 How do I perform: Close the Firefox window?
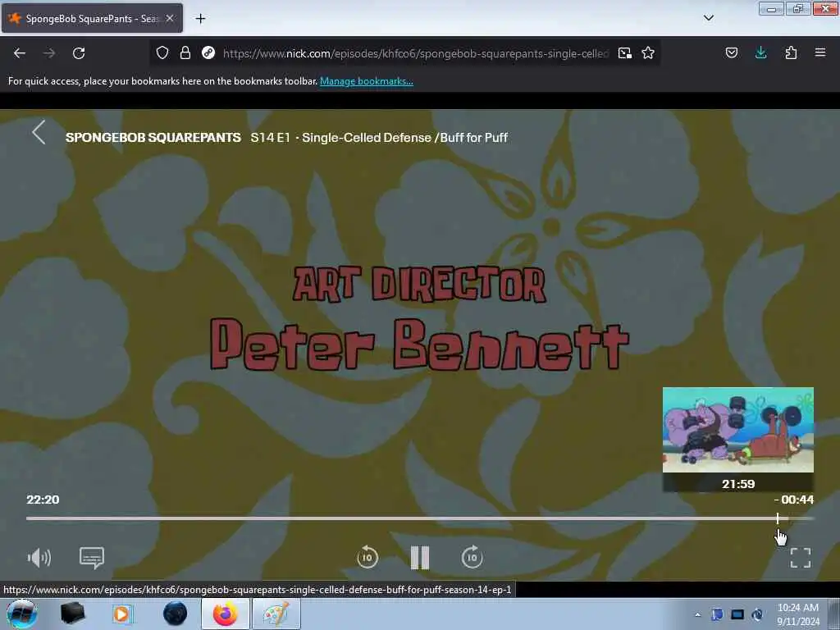825,8
